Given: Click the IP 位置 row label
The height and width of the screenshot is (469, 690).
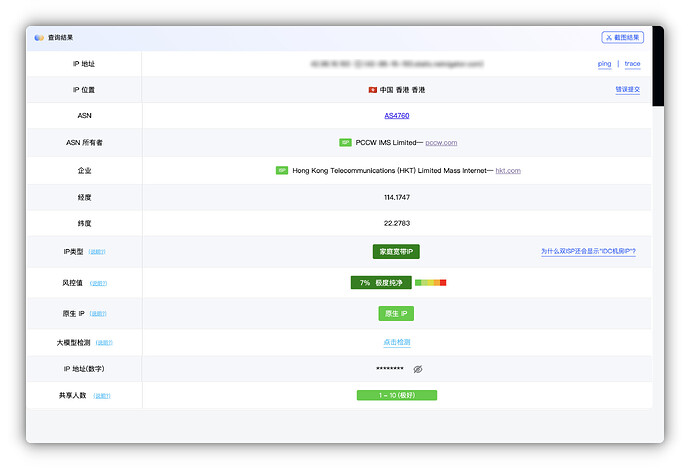Looking at the screenshot, I should 84,90.
